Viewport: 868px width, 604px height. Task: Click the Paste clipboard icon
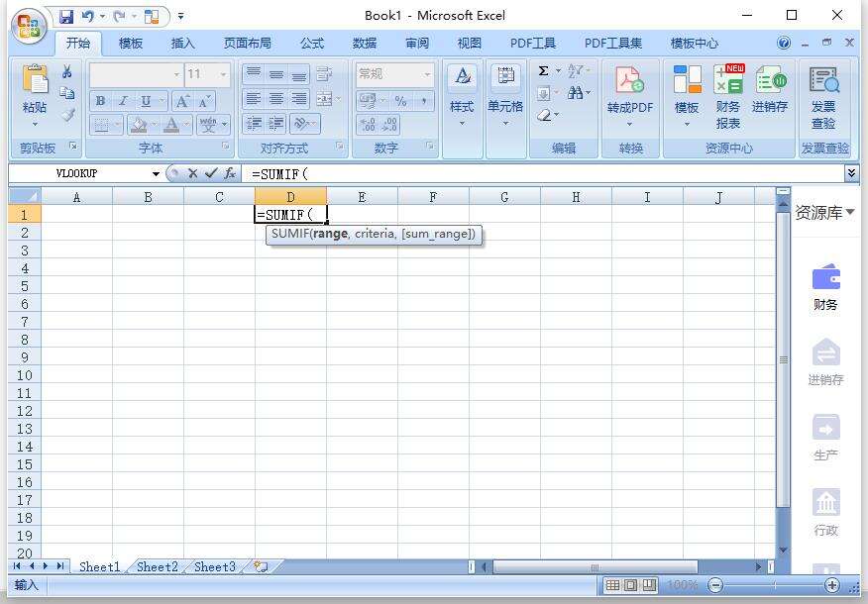[x=35, y=79]
